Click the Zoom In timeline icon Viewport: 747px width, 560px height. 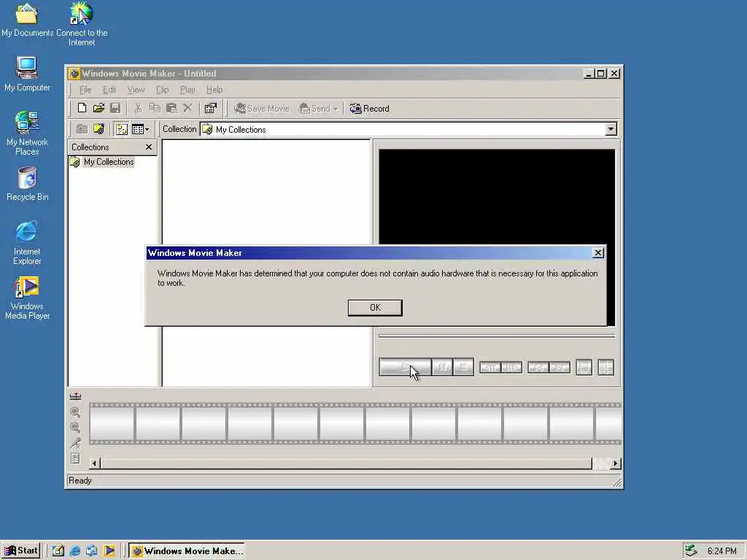coord(75,412)
